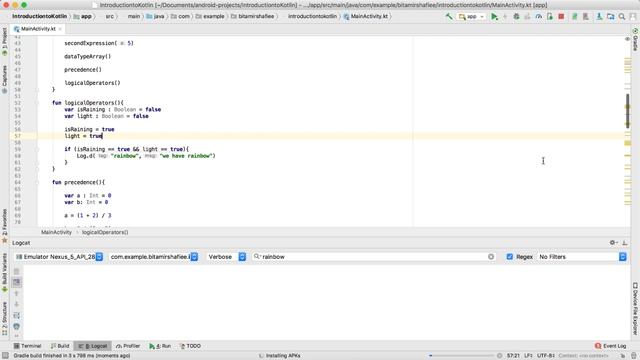The width and height of the screenshot is (640, 360).
Task: Toggle the Regex checkbox
Action: point(509,257)
